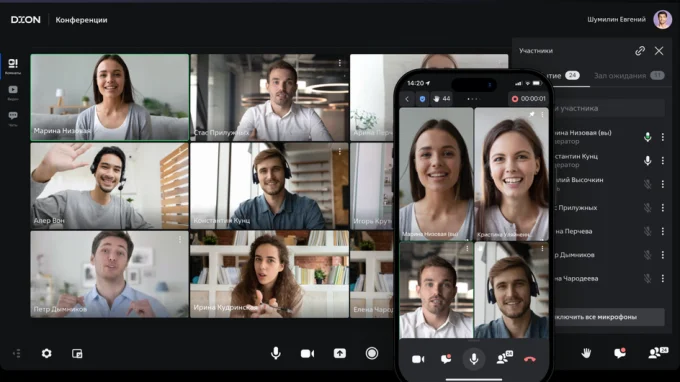The height and width of the screenshot is (382, 680).
Task: Click the sidebar collapse icon at bottom left
Action: [x=16, y=353]
